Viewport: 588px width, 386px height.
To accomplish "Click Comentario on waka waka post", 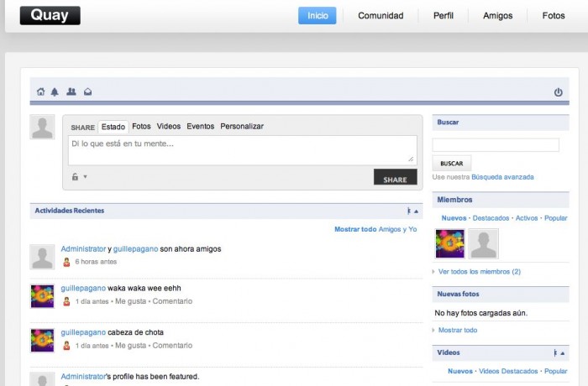I will (172, 301).
